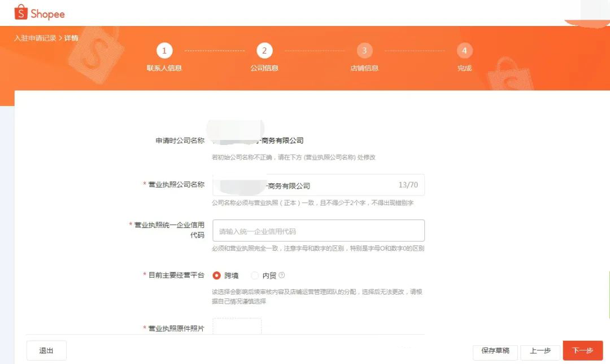Image resolution: width=610 pixels, height=364 pixels.
Task: Click the 目前主要经营平台 label
Action: (x=176, y=275)
